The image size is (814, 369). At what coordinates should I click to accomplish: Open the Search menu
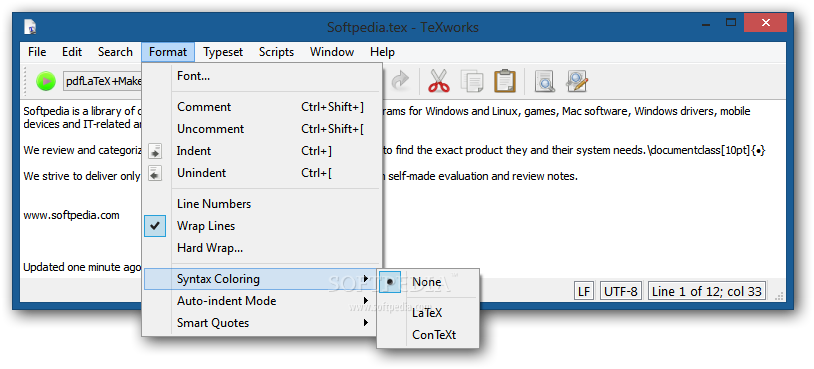(x=115, y=52)
